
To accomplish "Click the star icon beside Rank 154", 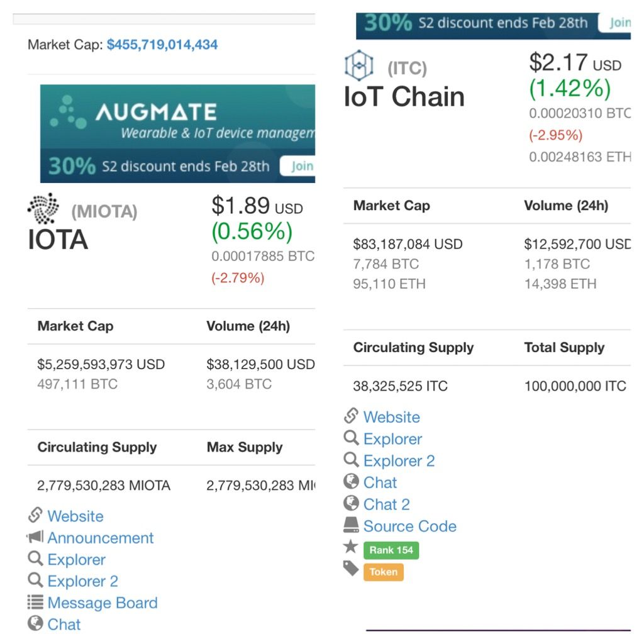I will click(351, 548).
